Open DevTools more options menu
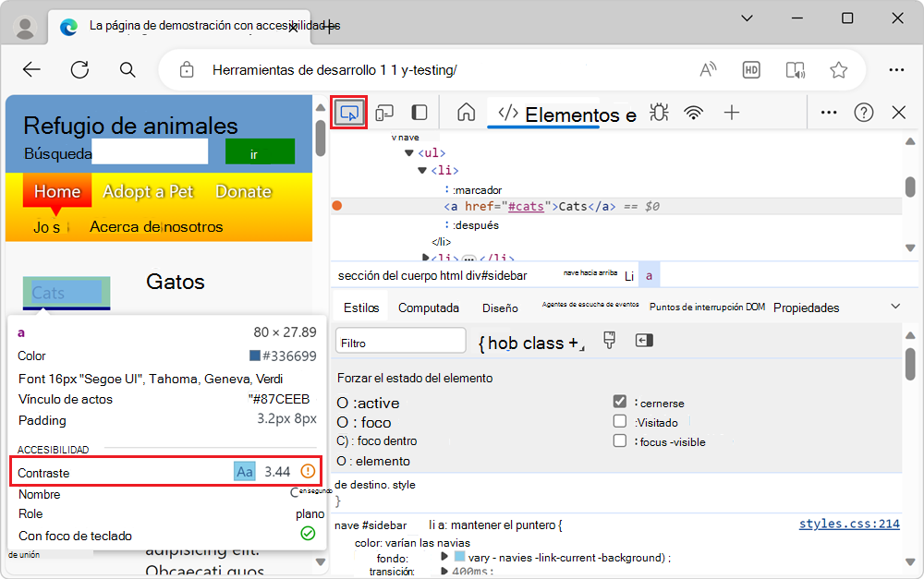Screen dimensions: 924x579 pos(828,112)
